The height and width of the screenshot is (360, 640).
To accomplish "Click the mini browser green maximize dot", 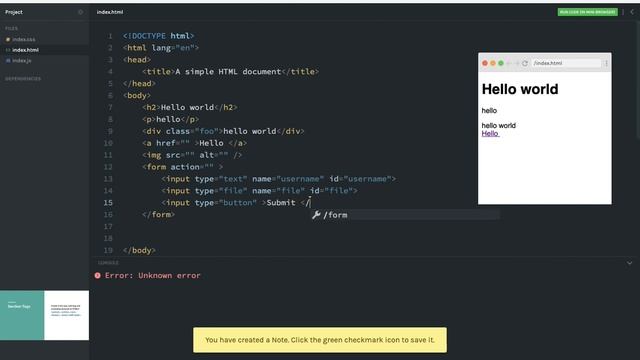I will tap(501, 63).
